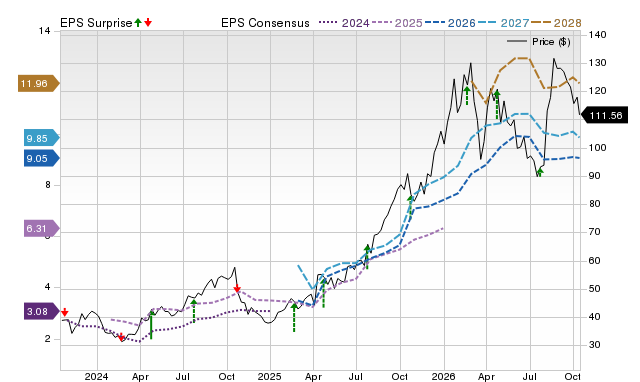The image size is (640, 382).
Task: Click the light purple 6.31 value tag
Action: coord(42,229)
